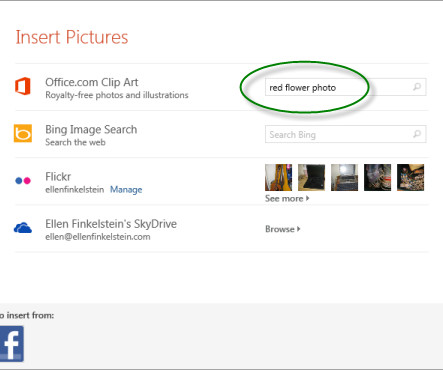The image size is (443, 370).
Task: Expand See more Flickr photos
Action: point(287,199)
